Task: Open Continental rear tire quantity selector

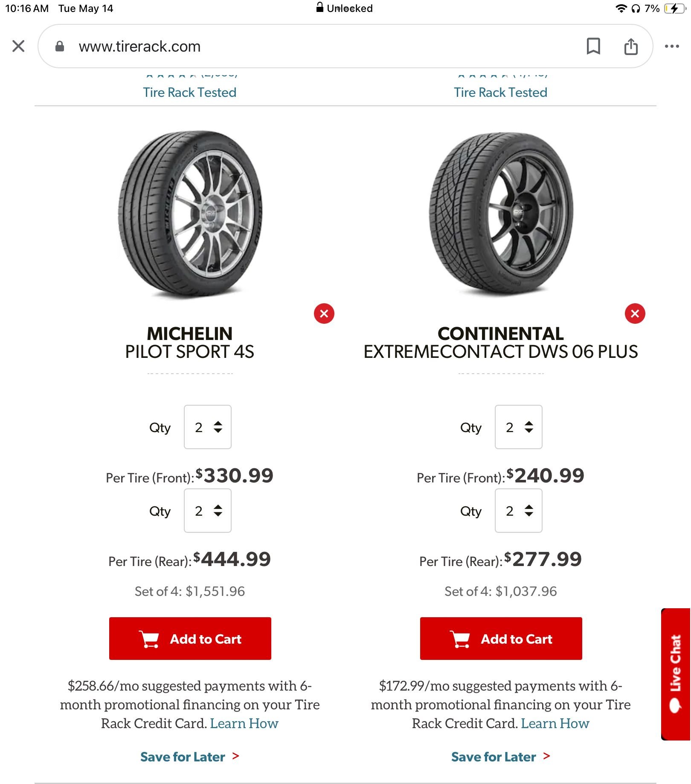Action: 518,511
